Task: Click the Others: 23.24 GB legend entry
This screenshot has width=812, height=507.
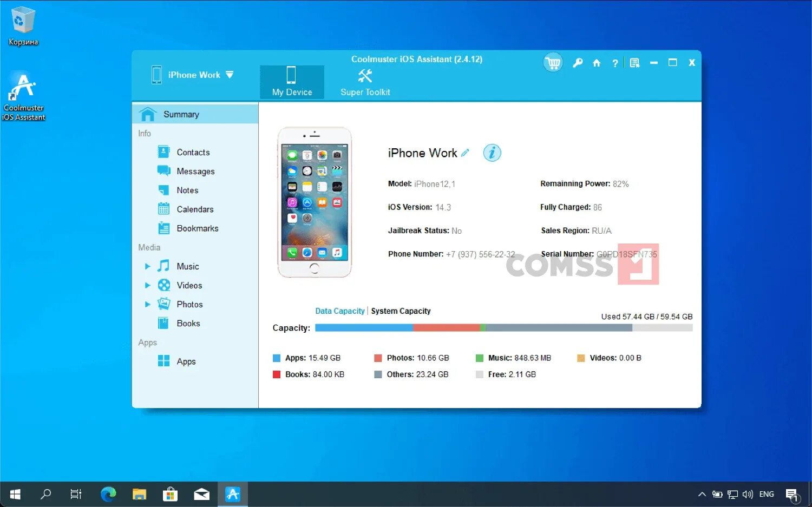Action: click(411, 374)
